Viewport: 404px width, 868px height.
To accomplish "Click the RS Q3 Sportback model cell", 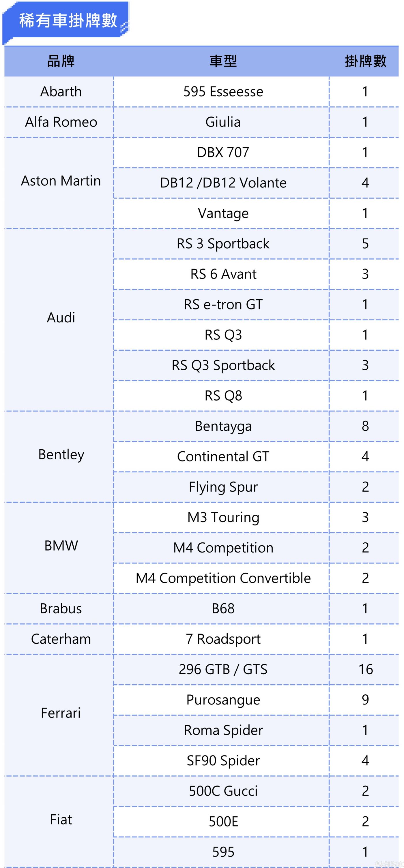I will 223,365.
